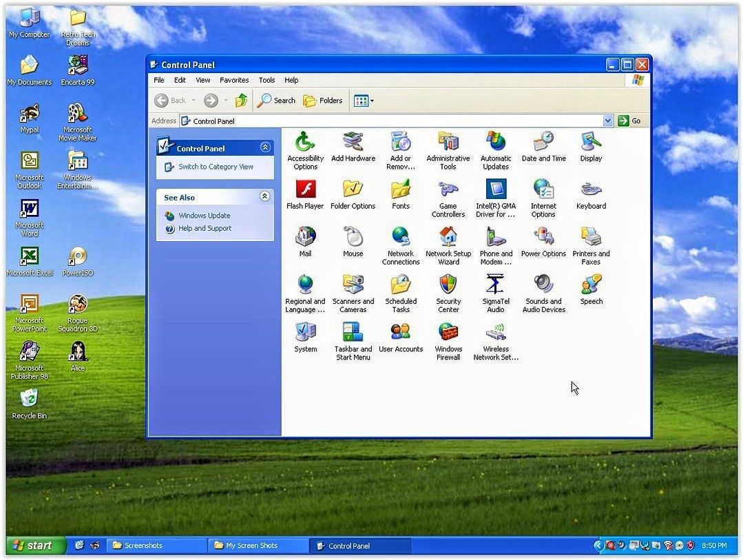743x560 pixels.
Task: Click Switch to Category View link
Action: 216,167
